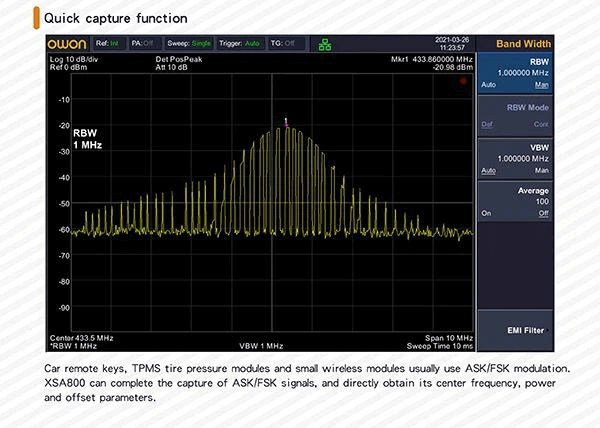Screen dimensions: 600x428
Task: Click the Trigger: Auto status indicator
Action: [x=240, y=44]
